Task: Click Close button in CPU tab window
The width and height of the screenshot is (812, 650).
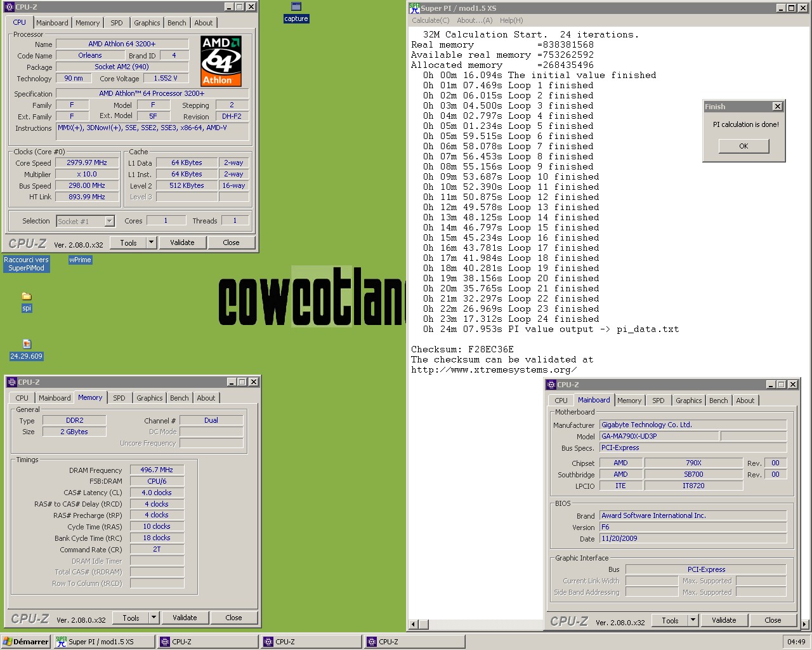Action: (231, 242)
